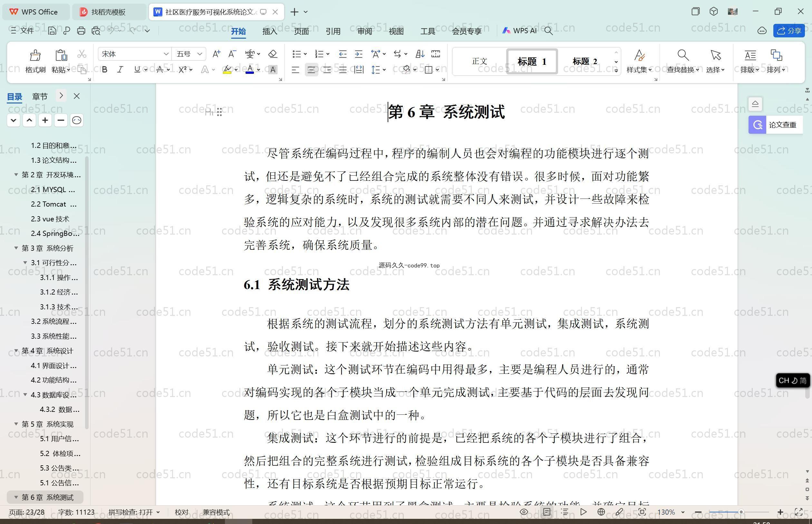This screenshot has width=812, height=524.
Task: Click the Save icon in quick toolbar
Action: [52, 31]
